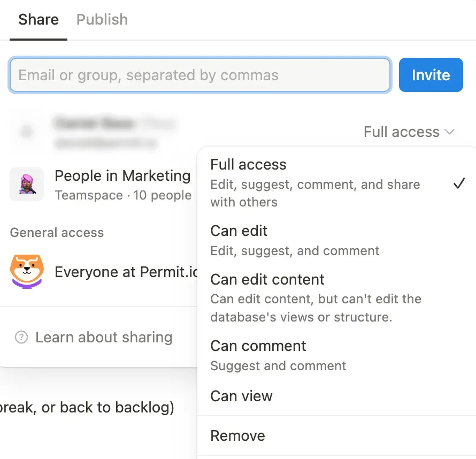Click the Permit.io fox logo icon
The height and width of the screenshot is (459, 476).
click(x=27, y=271)
